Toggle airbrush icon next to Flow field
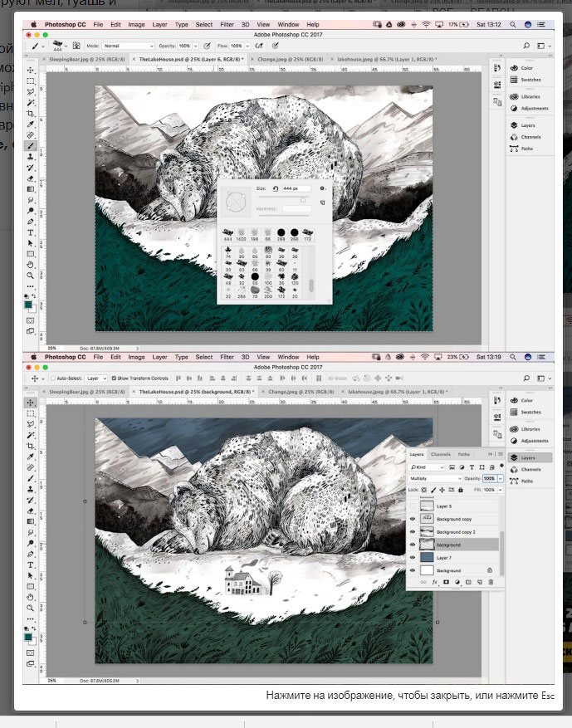 pos(259,46)
